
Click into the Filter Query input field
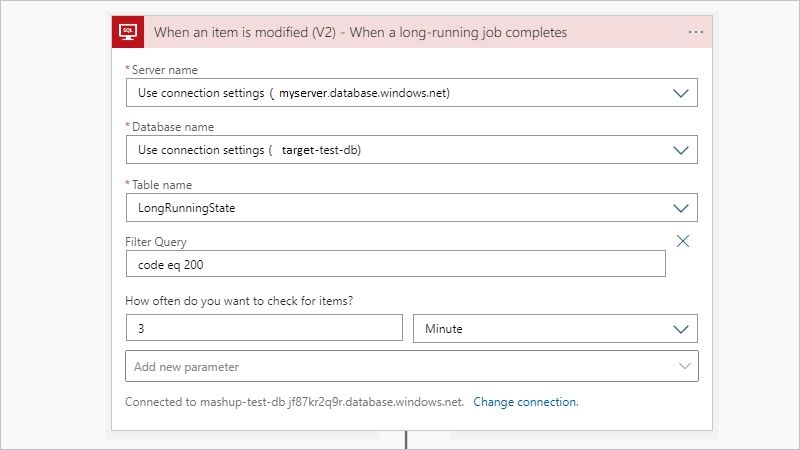point(395,264)
